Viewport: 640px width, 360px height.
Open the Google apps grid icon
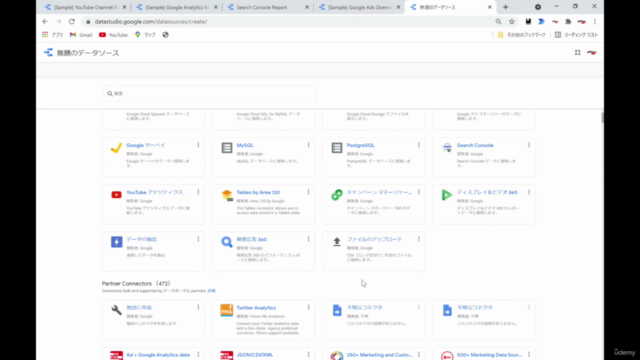[x=578, y=53]
